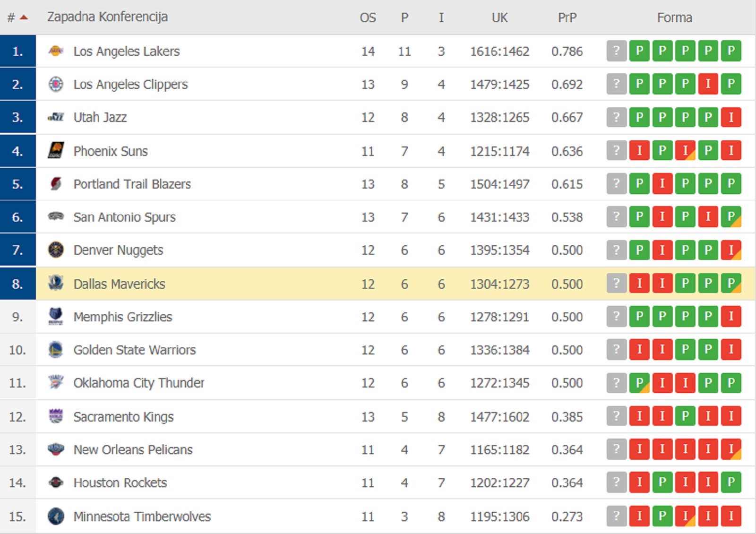756x534 pixels.
Task: Click the Utah Jazz logo icon
Action: [56, 117]
